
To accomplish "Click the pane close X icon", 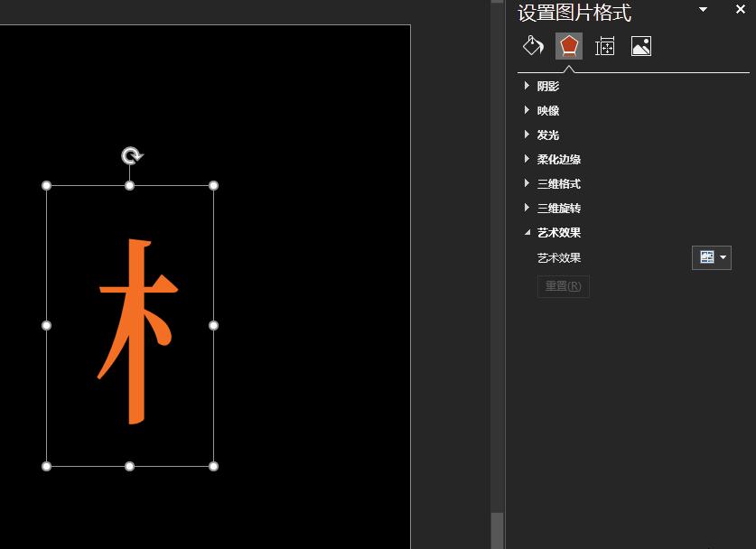I will 741,10.
